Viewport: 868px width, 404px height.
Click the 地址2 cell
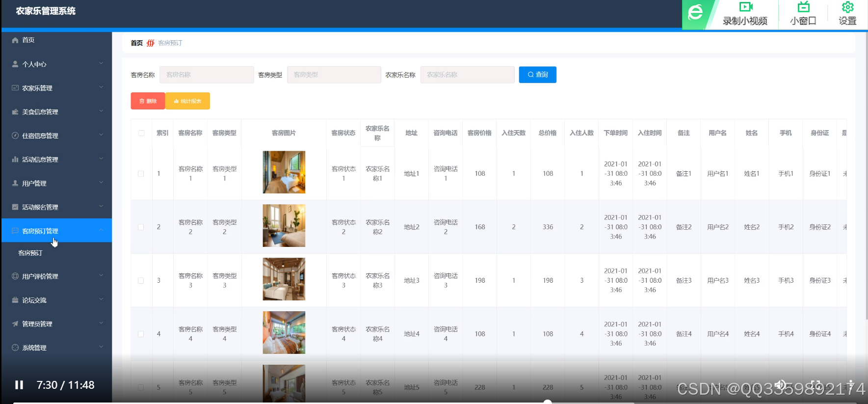[412, 227]
